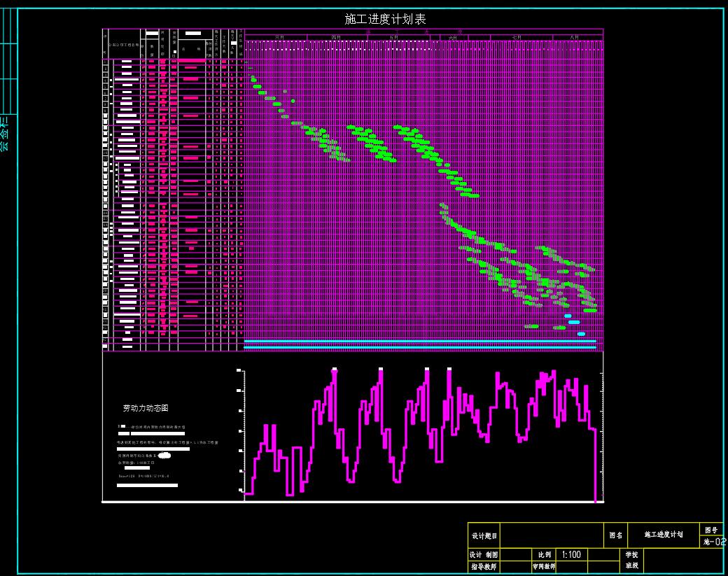This screenshot has width=728, height=576.
Task: Select the 五月 month header in schedule
Action: [394, 37]
